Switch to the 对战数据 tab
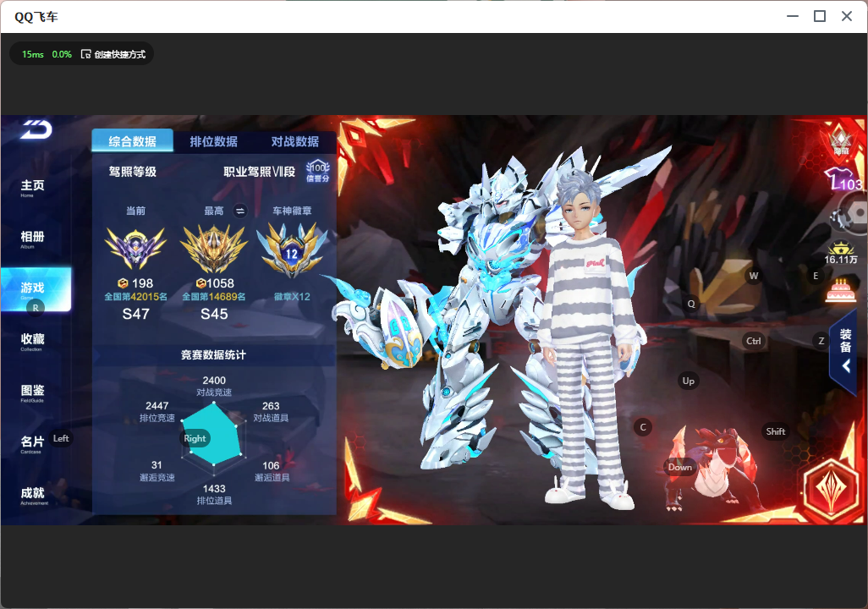Screen dimensions: 868x609 coord(295,141)
